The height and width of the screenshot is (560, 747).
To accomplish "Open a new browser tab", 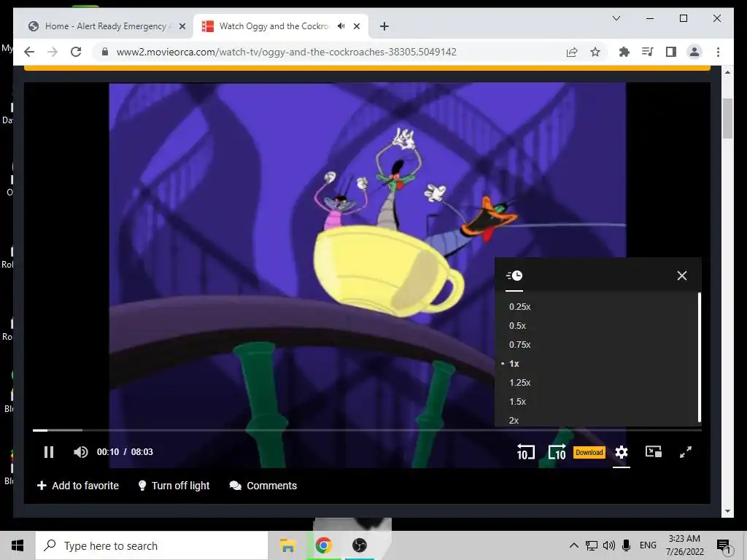I will coord(384,27).
